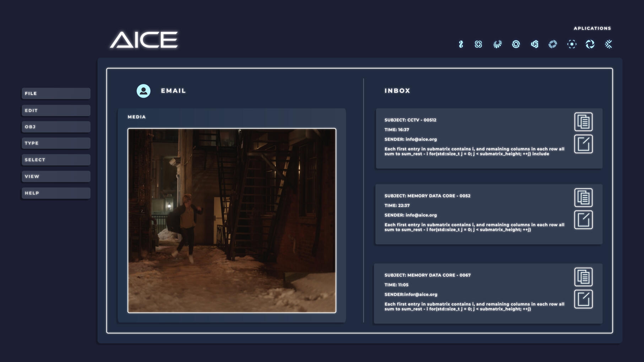Open the VIEW menu
Viewport: 644px width, 362px height.
(x=55, y=176)
